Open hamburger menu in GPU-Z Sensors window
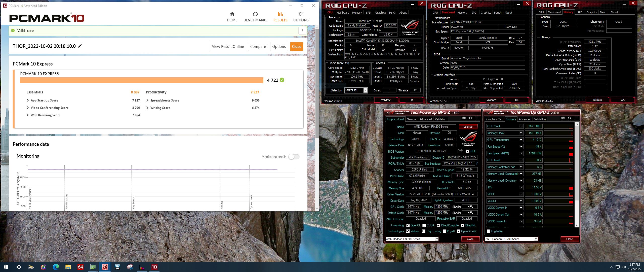Viewport: 644px width, 272px height. 576,118
